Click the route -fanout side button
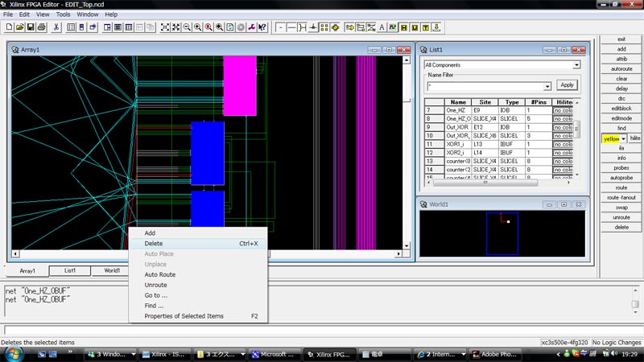The image size is (644, 362). (621, 197)
